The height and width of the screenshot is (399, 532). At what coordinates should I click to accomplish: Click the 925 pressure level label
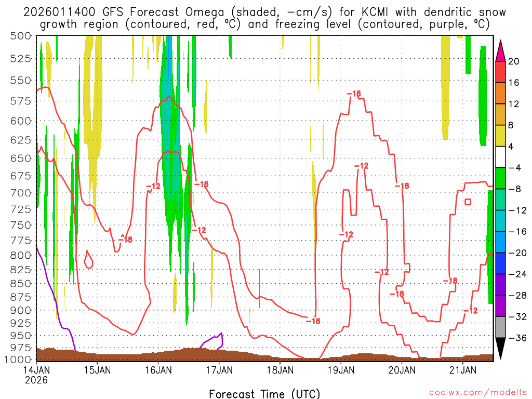[x=21, y=323]
